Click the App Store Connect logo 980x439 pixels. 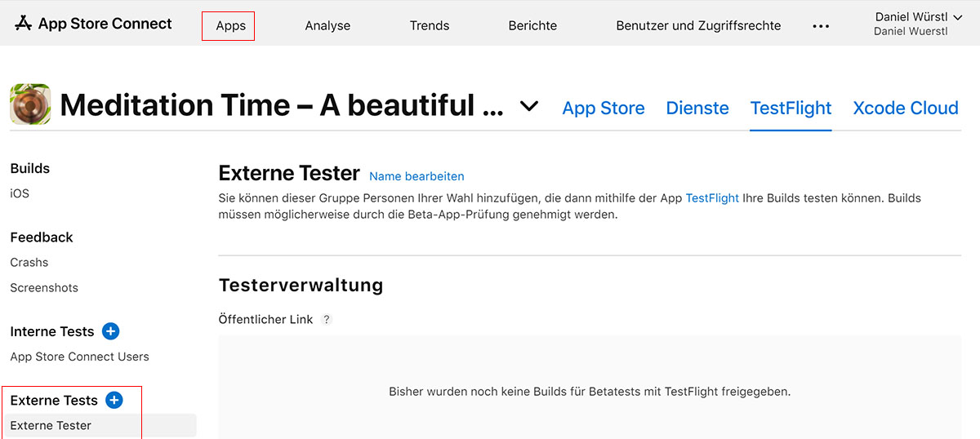(93, 24)
